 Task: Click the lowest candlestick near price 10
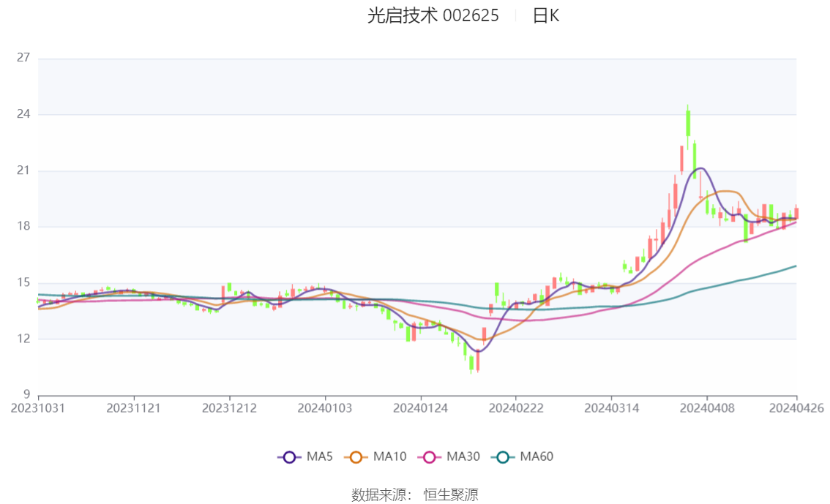[x=471, y=364]
